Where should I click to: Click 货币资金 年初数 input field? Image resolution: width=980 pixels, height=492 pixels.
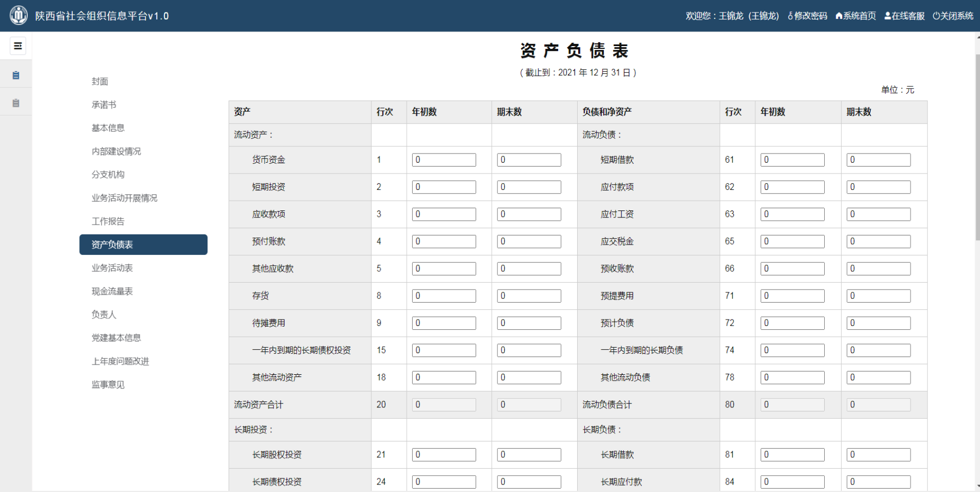coord(444,160)
